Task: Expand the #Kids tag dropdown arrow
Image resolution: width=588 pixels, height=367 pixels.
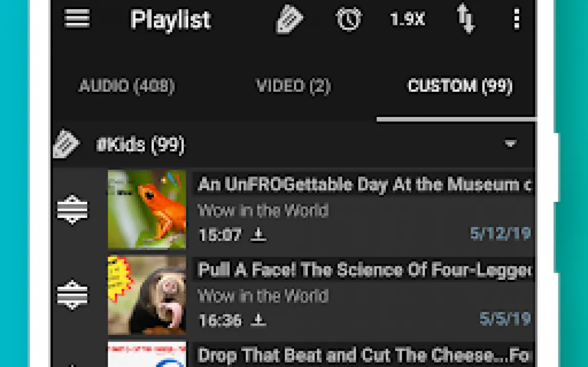Action: click(511, 144)
